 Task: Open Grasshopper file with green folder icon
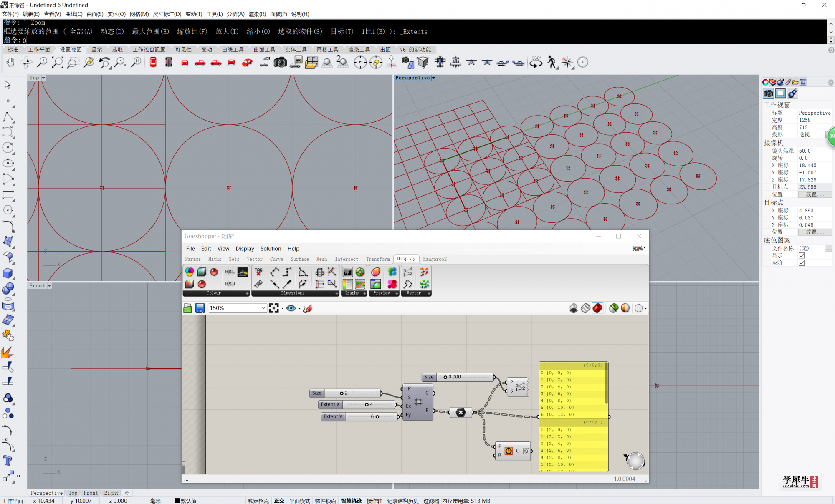click(x=188, y=308)
